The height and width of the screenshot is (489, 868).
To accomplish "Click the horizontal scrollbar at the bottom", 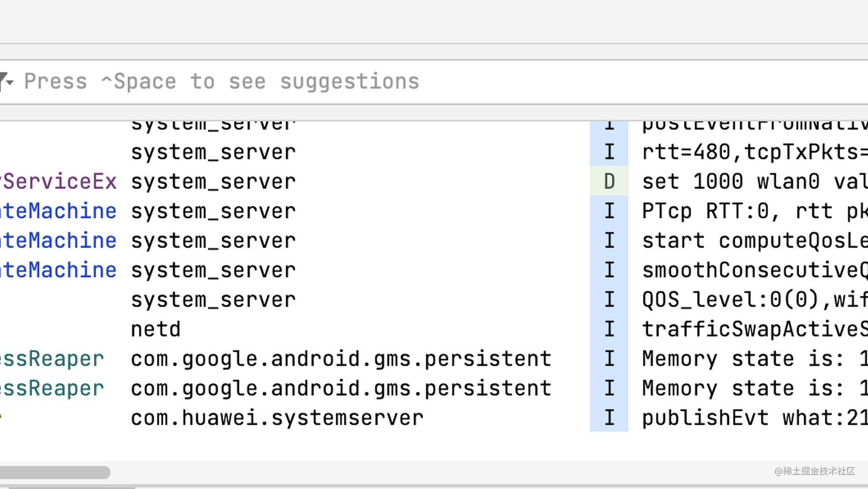I will point(55,472).
